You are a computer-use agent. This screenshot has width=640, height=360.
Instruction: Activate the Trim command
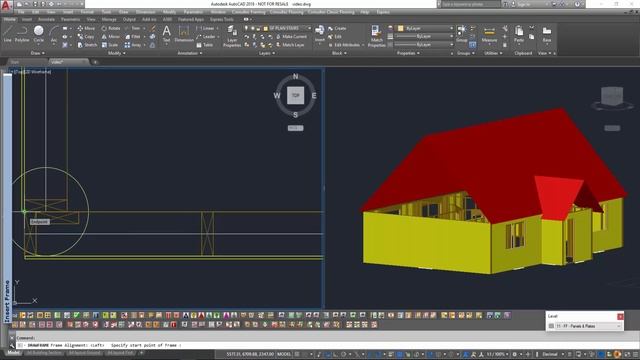click(133, 28)
